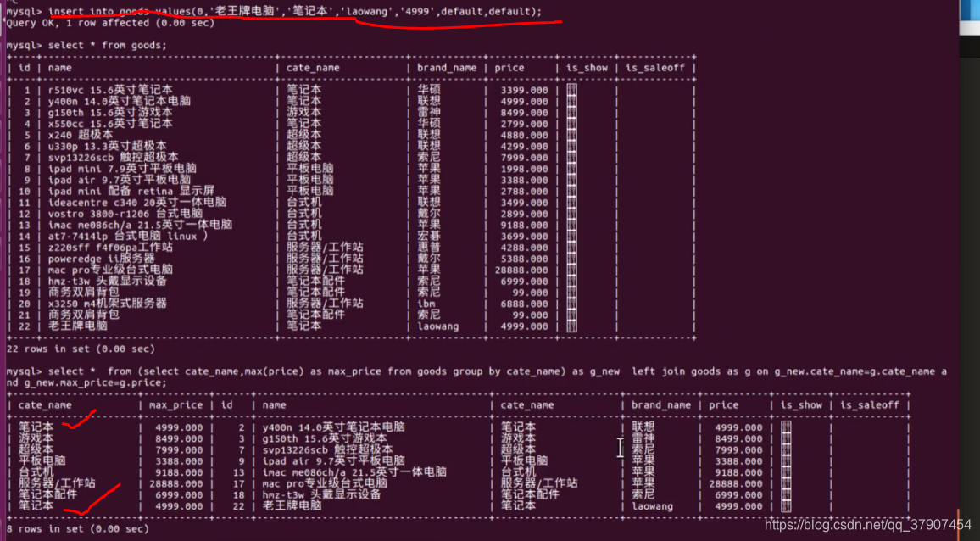Viewport: 980px width, 541px height.
Task: Click 'ideacentre c340 20英寸一体电脑' name
Action: point(136,202)
